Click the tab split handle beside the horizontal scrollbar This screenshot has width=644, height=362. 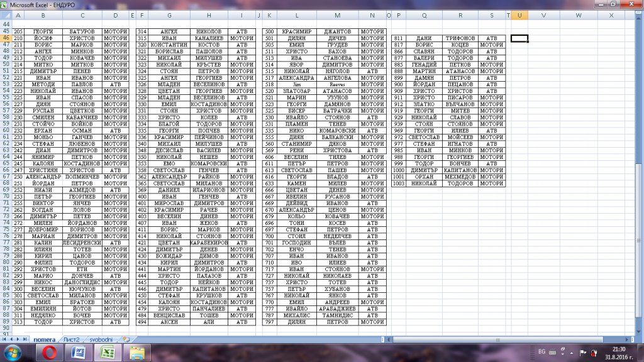point(383,339)
